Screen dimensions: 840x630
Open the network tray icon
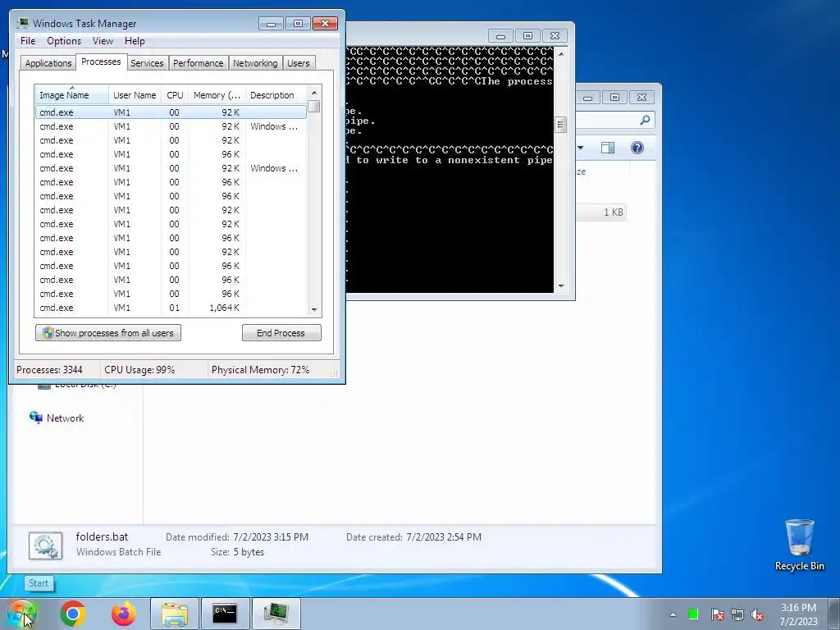737,614
